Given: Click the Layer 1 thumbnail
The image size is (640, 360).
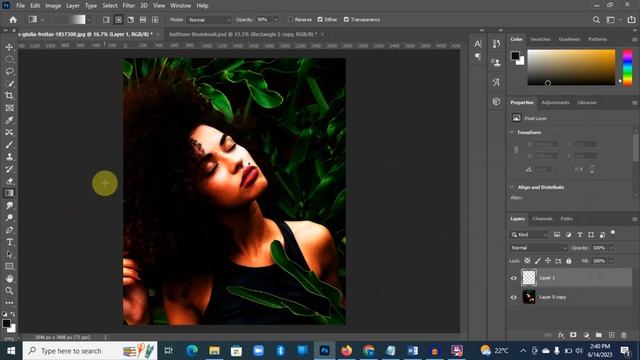Looking at the screenshot, I should click(x=529, y=278).
